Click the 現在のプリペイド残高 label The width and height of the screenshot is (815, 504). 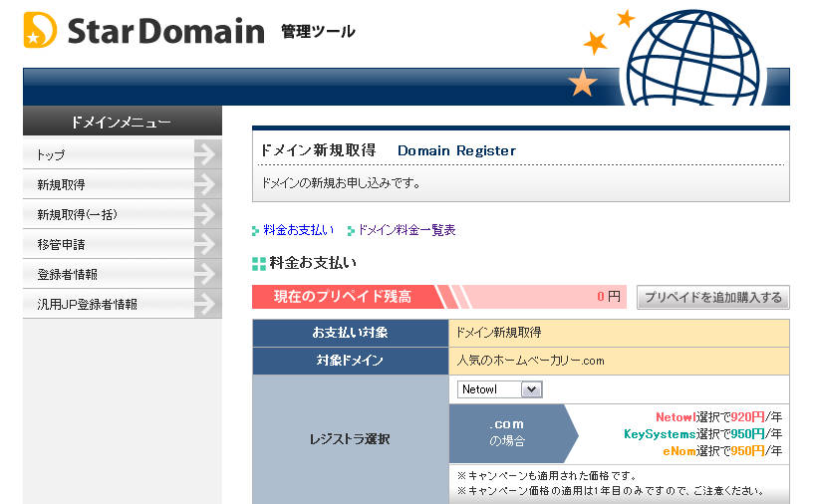coord(343,297)
